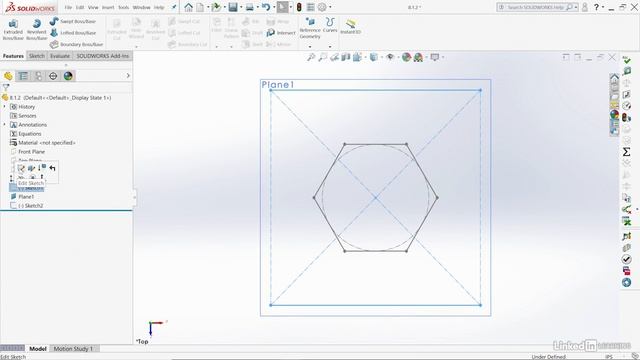Click the feature tree filter icon
The height and width of the screenshot is (360, 640).
pos(6,87)
